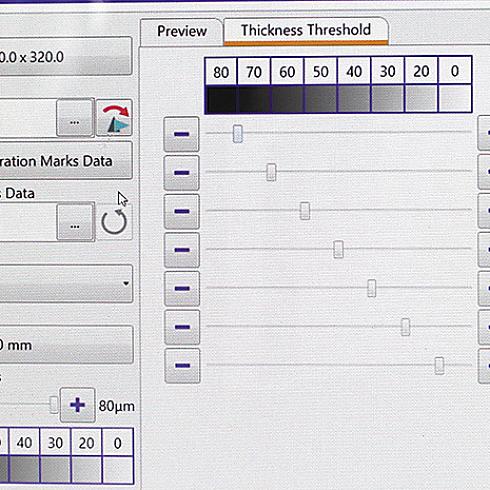Viewport: 490px width, 490px height.
Task: Click the 70 cell in the top thickness scale
Action: (254, 71)
